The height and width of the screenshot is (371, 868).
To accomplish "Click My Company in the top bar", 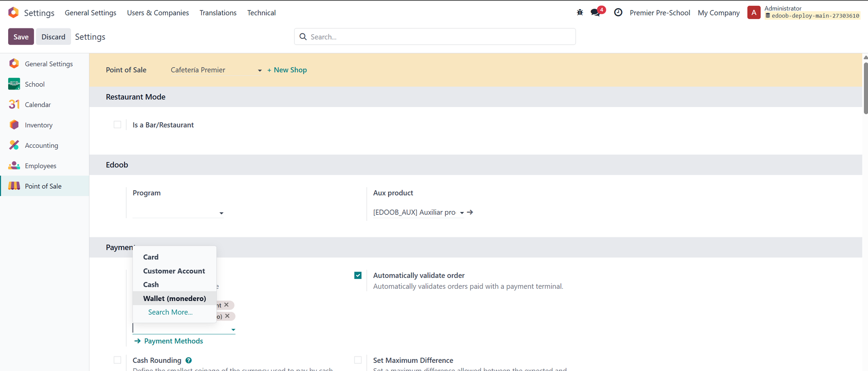I will coord(719,13).
